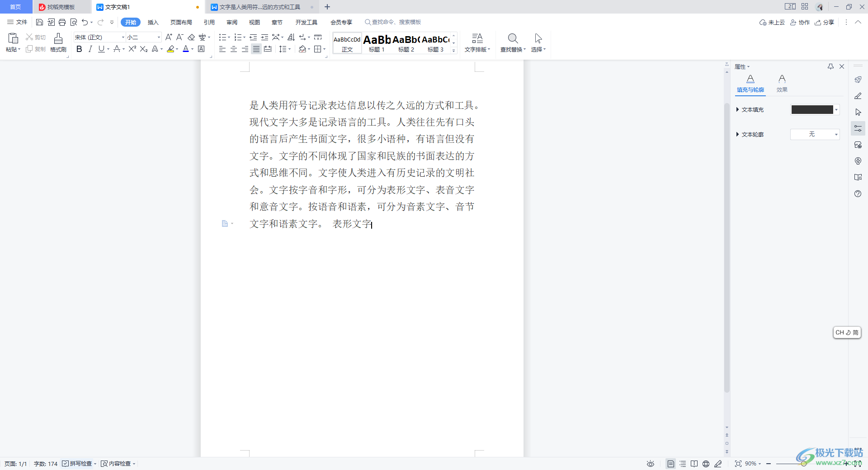Apply the yellow text highlight color
The width and height of the screenshot is (868, 470).
[170, 49]
